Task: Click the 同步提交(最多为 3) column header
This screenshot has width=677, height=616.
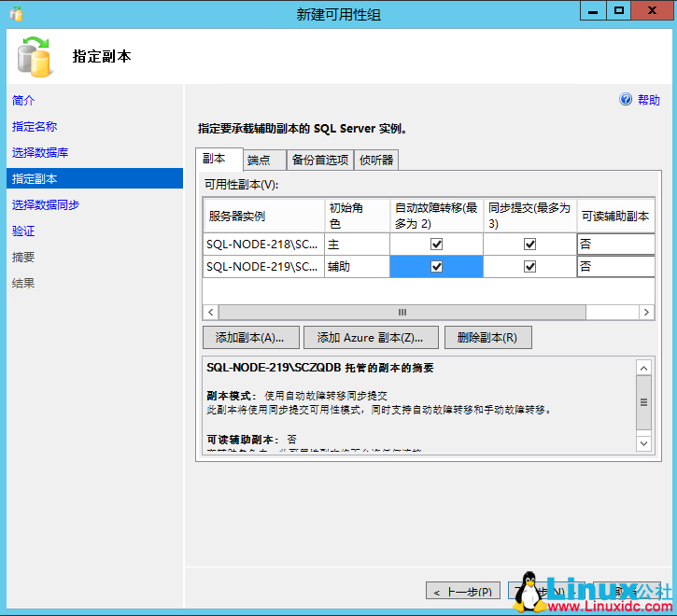Action: [529, 216]
